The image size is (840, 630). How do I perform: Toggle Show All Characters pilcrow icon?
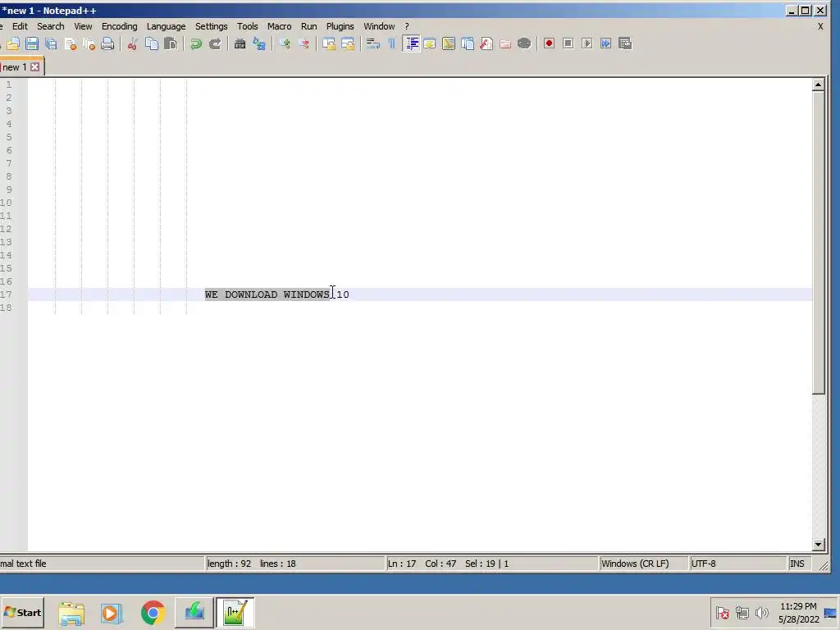(x=391, y=44)
